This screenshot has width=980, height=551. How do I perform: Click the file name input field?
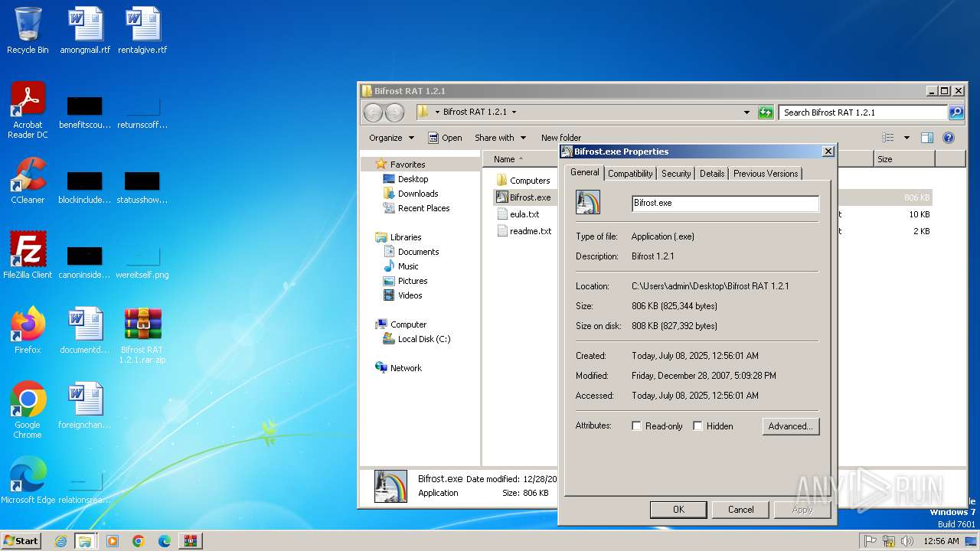tap(725, 204)
